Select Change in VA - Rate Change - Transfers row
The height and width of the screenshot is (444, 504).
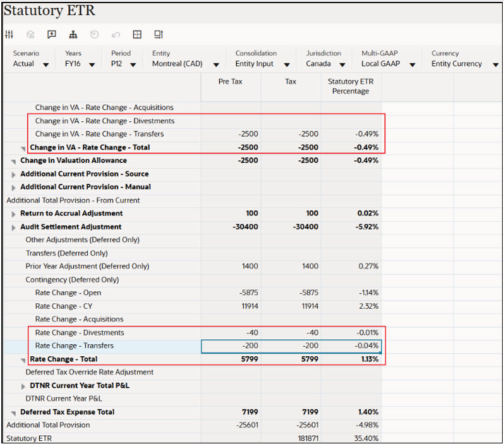coord(100,134)
